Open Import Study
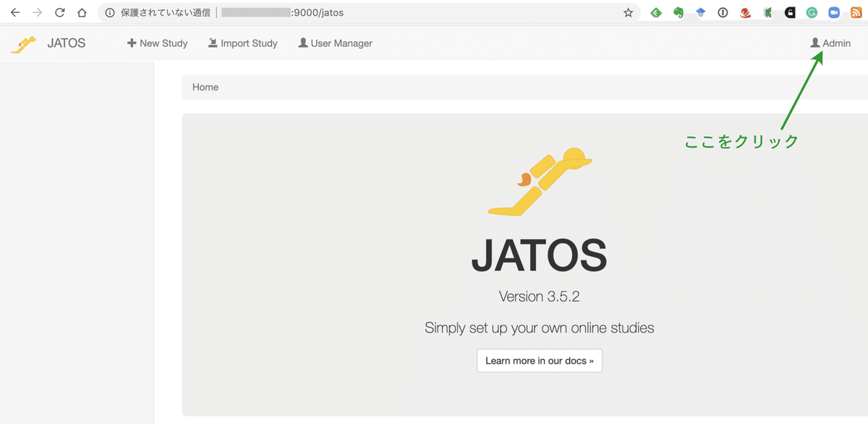This screenshot has height=424, width=868. tap(242, 43)
